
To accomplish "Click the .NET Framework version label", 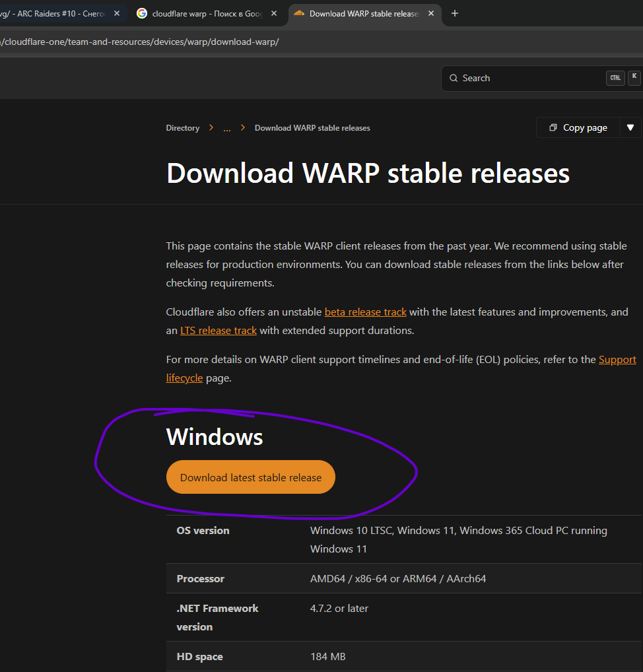I will click(217, 618).
